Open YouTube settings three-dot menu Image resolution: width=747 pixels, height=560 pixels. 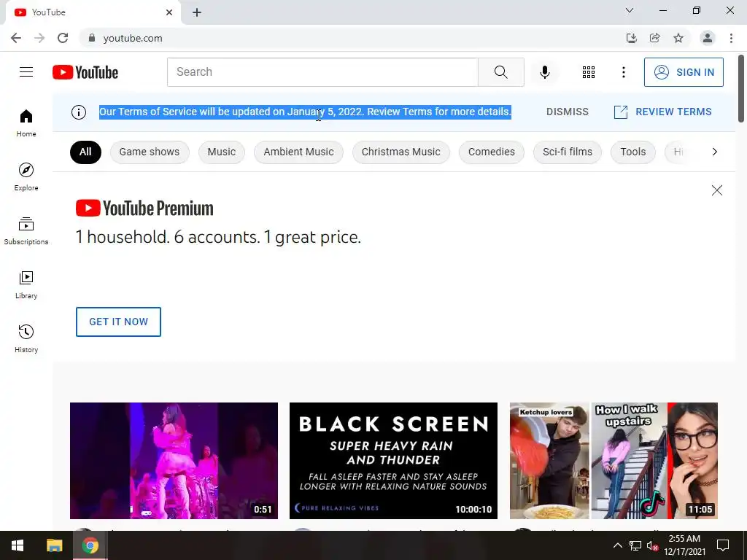[623, 72]
